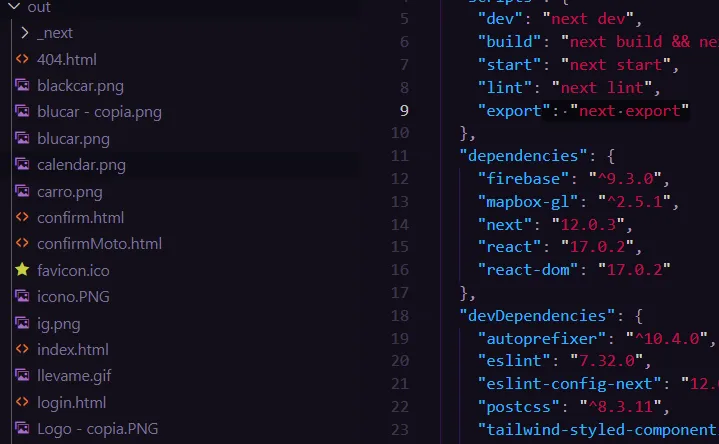The width and height of the screenshot is (719, 444).
Task: Click the "dev" script key
Action: (500, 19)
